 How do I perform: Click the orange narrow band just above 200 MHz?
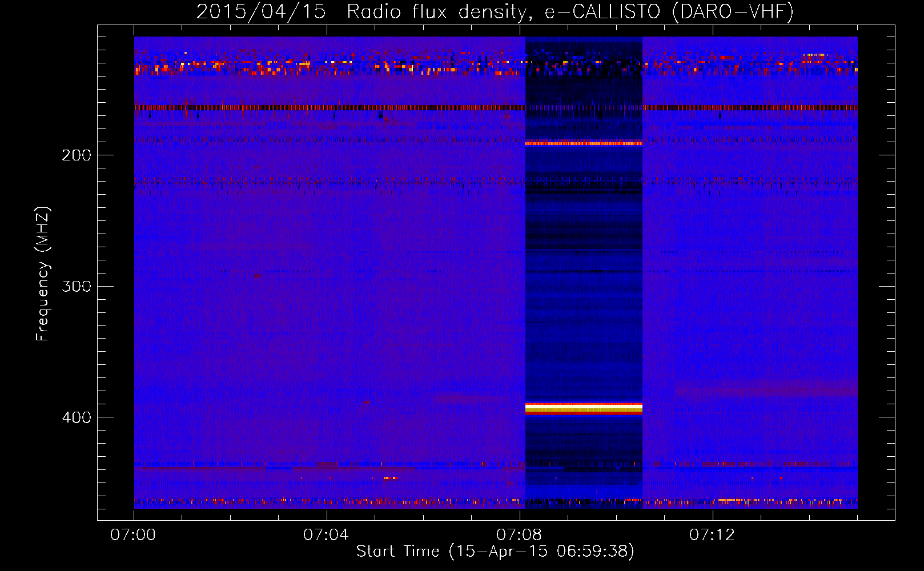pos(584,143)
